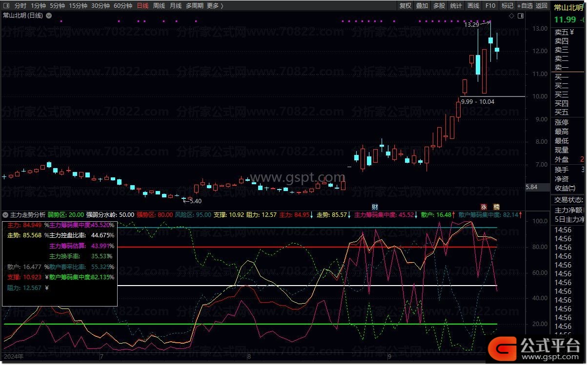Screen dimensions: 588x365
Task: Expand the 更多 more periods menu
Action: click(x=215, y=6)
